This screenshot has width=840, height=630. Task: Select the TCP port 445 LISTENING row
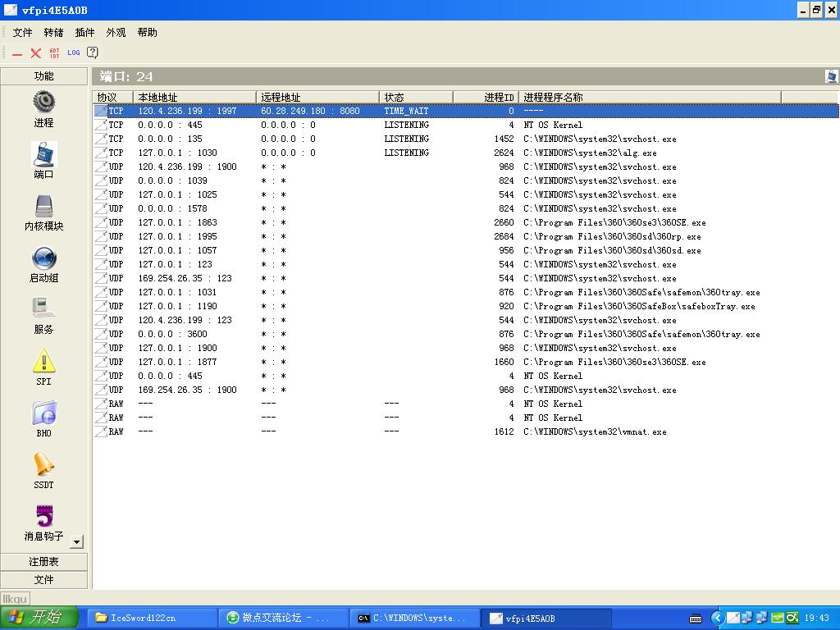click(328, 125)
